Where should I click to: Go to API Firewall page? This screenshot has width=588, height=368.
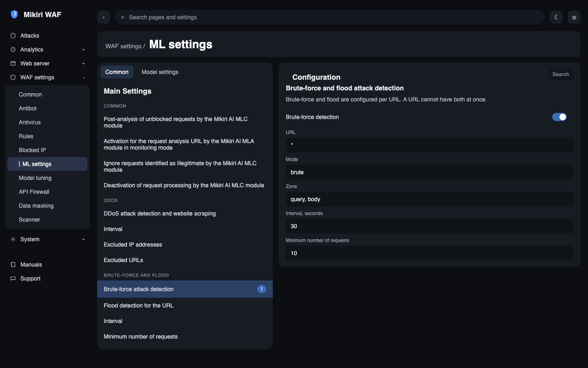47,192
